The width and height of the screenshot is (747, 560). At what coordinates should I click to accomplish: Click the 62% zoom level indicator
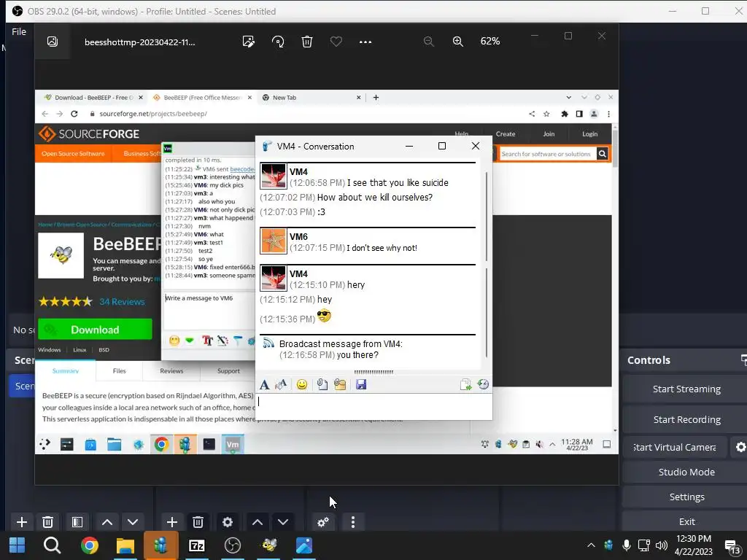[490, 42]
